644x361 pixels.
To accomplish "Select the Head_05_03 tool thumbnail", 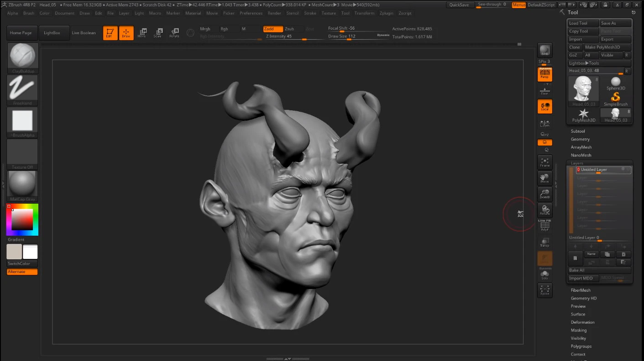I will click(583, 89).
